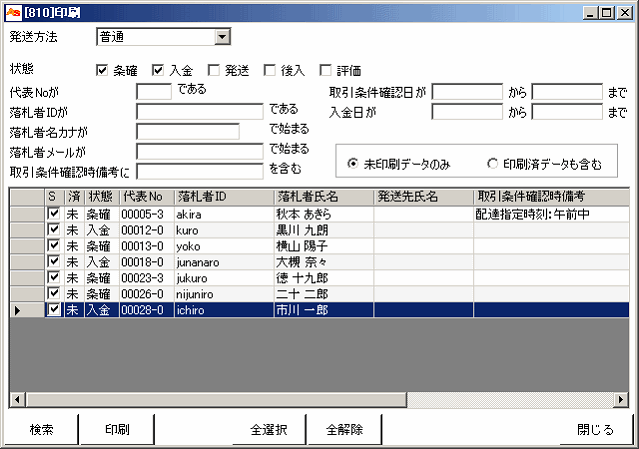This screenshot has height=449, width=639.
Task: Click the row selector arrow for ichiro row
Action: click(17, 310)
